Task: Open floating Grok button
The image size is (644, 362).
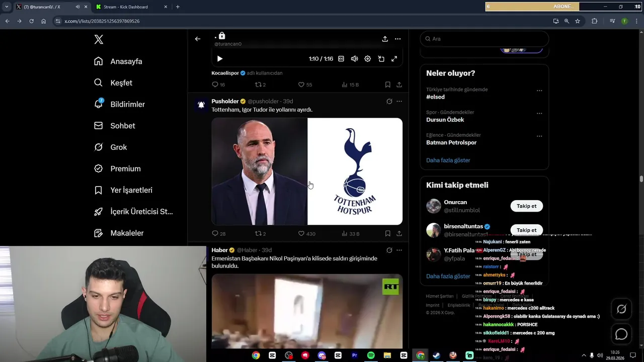Action: (621, 309)
